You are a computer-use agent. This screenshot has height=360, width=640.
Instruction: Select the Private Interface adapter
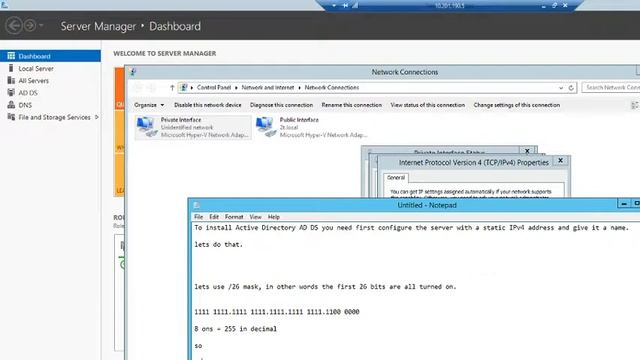(193, 127)
